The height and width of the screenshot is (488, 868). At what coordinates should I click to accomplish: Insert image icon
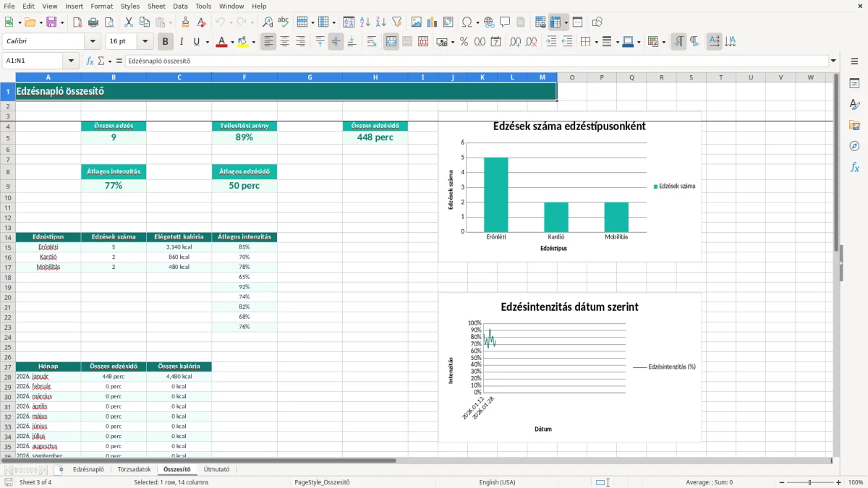tap(417, 22)
